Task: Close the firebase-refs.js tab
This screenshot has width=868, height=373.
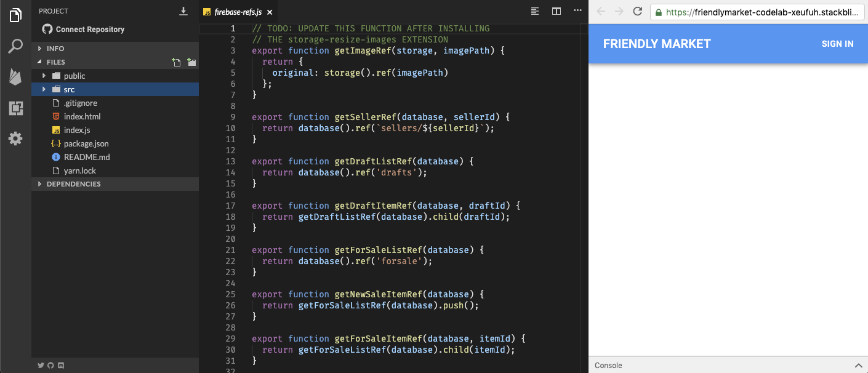Action: pyautogui.click(x=270, y=12)
